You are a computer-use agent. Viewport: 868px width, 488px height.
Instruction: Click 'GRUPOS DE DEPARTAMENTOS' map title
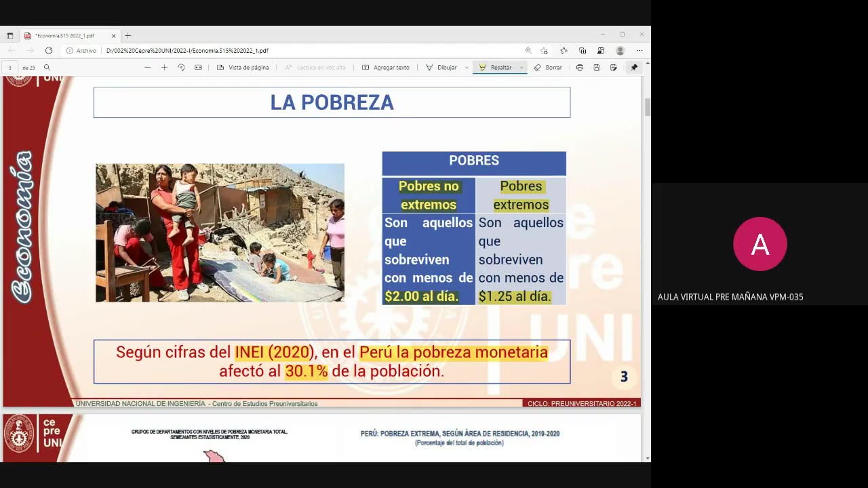pos(210,434)
